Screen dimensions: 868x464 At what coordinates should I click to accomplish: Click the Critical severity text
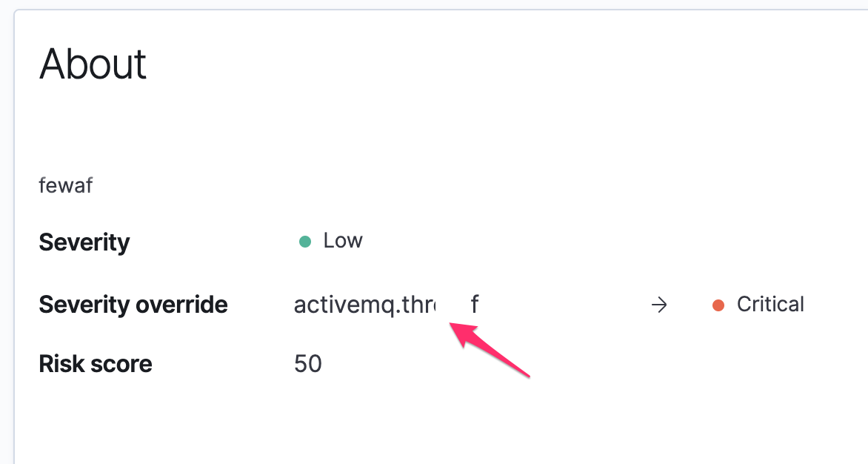point(769,305)
